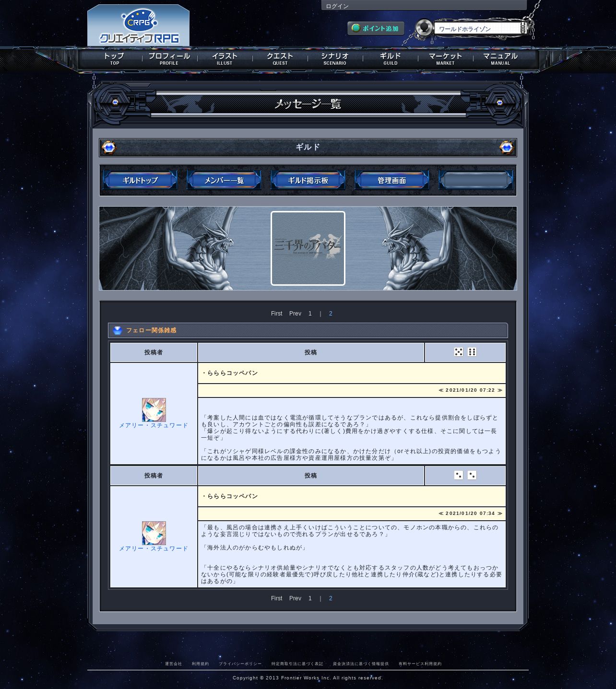Screen dimensions: 616x689
Task: Click Prev in the bottom pagination
Action: point(295,598)
